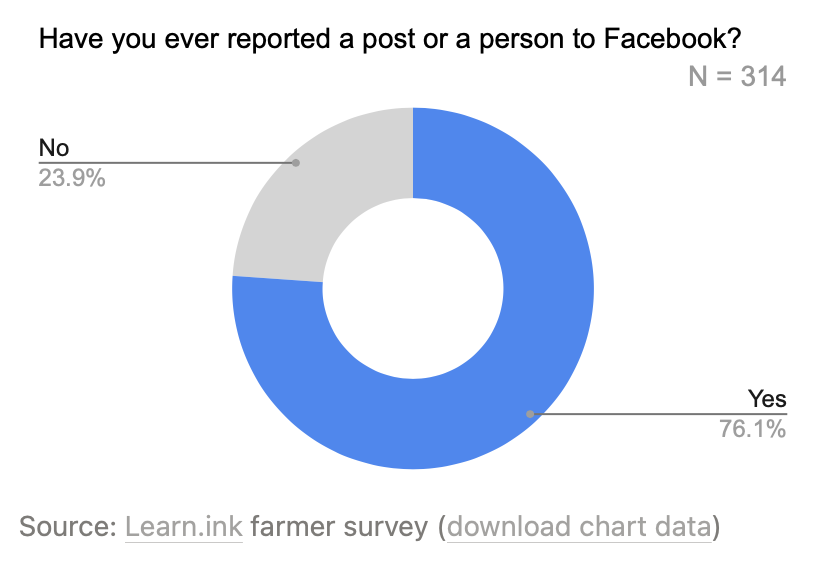Click the gray dot marker on Yes segment
The width and height of the screenshot is (824, 586).
530,414
